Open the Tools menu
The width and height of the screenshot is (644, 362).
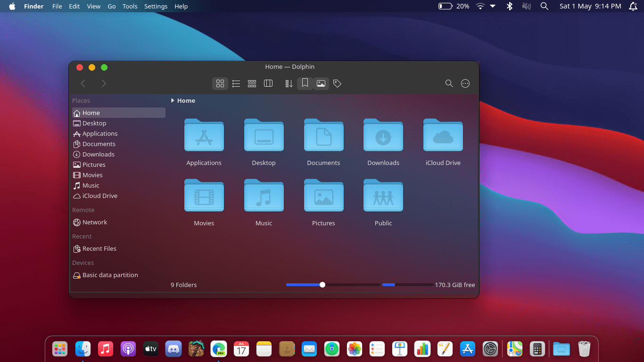tap(130, 6)
